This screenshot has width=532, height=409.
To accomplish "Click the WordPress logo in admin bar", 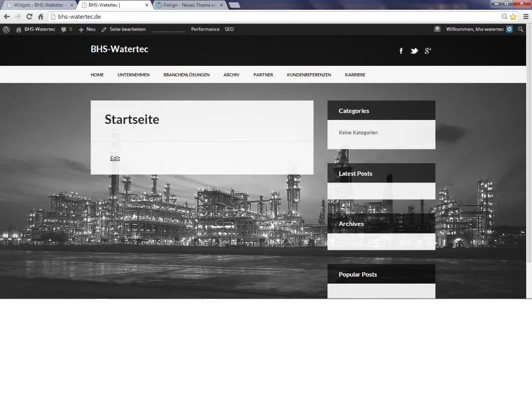I will click(6, 29).
